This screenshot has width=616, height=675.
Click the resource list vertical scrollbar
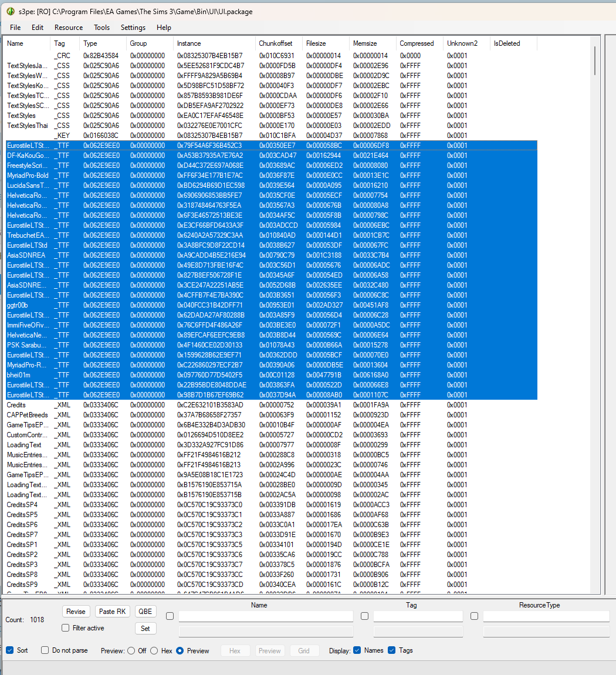pos(595,293)
